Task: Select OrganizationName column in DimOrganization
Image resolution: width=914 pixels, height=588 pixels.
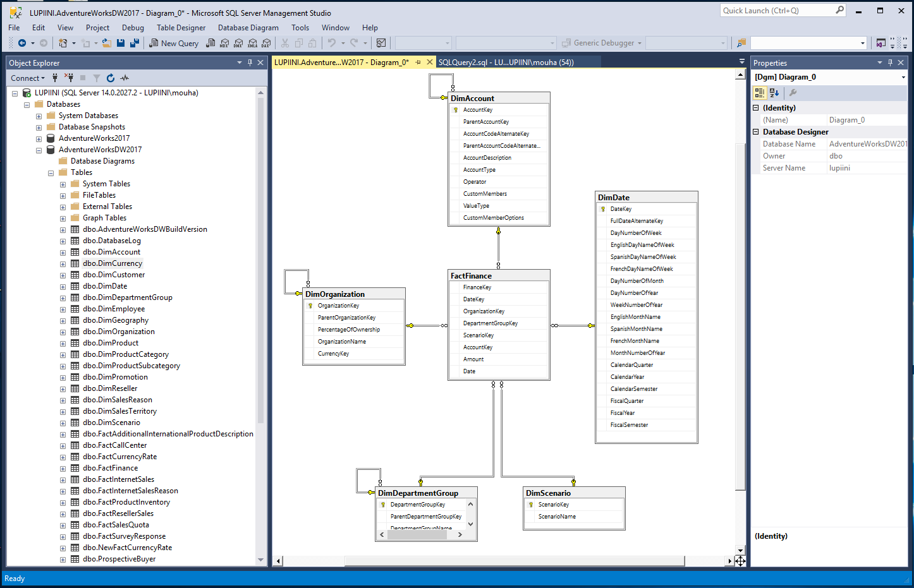Action: pos(354,342)
